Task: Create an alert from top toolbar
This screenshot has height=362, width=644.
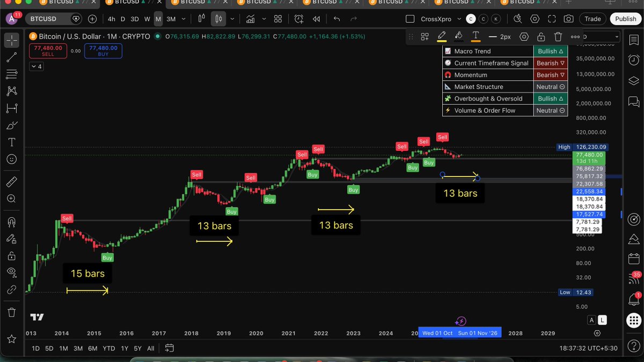Action: click(x=299, y=19)
